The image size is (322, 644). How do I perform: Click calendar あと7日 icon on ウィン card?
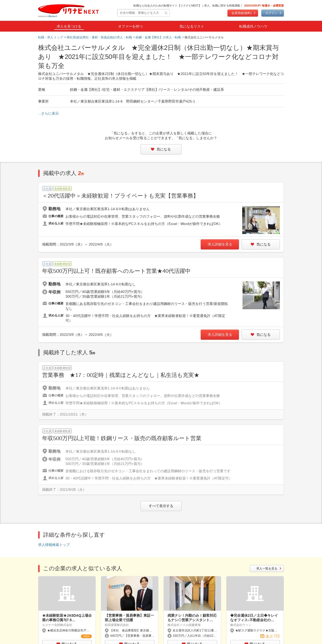click(x=262, y=636)
